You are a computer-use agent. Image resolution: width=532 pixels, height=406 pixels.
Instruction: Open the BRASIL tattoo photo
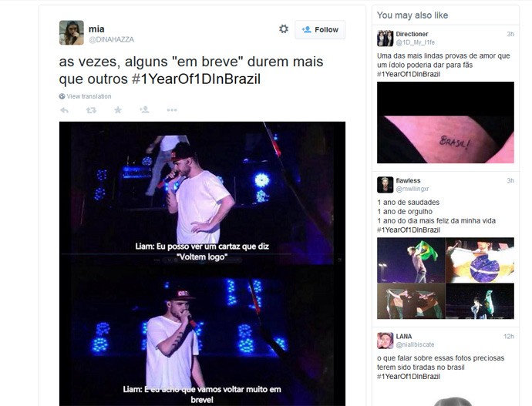click(x=446, y=122)
